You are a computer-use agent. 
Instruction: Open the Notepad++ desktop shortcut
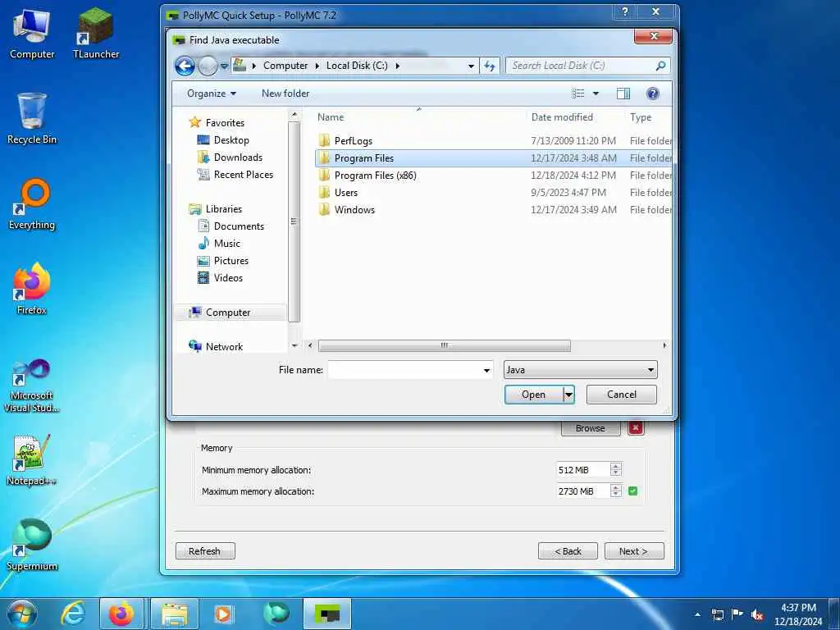coord(32,461)
